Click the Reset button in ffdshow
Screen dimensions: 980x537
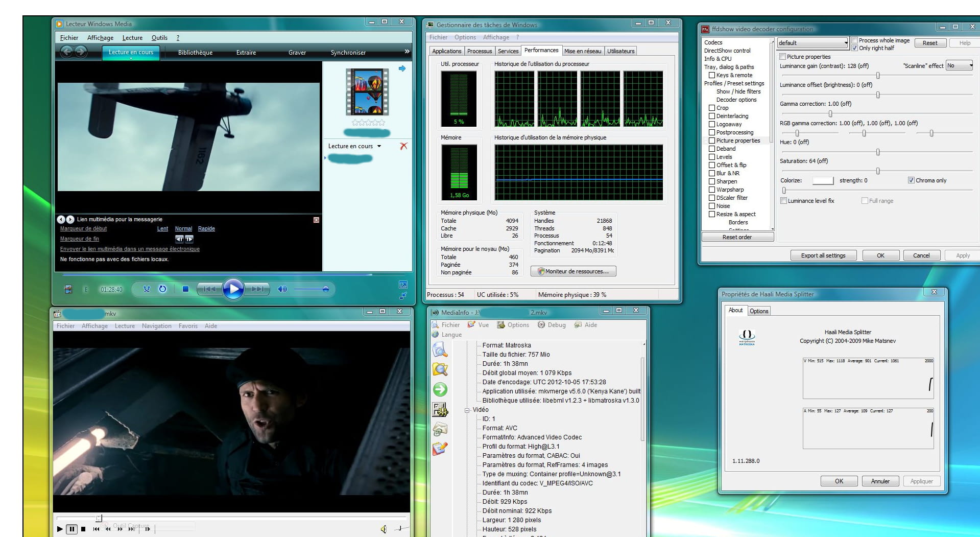[x=930, y=43]
